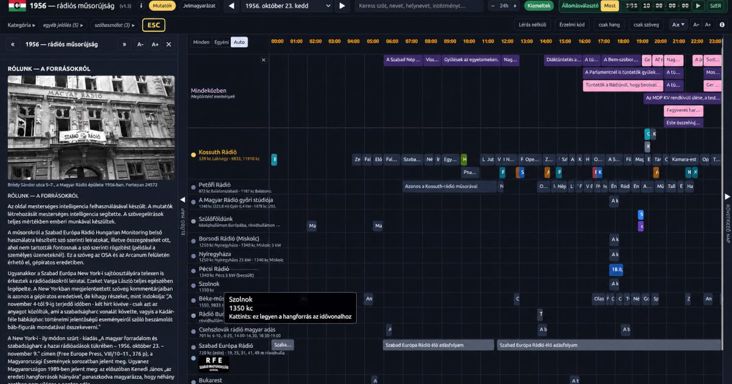Select A Magyar Rádió győri stúdiója dot

coord(193,202)
